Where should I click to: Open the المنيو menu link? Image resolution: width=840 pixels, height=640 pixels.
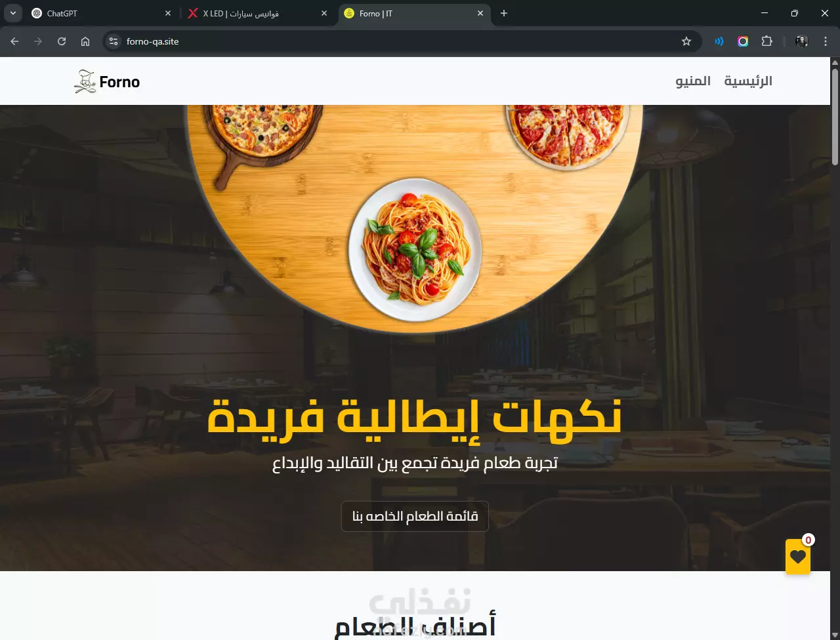693,81
